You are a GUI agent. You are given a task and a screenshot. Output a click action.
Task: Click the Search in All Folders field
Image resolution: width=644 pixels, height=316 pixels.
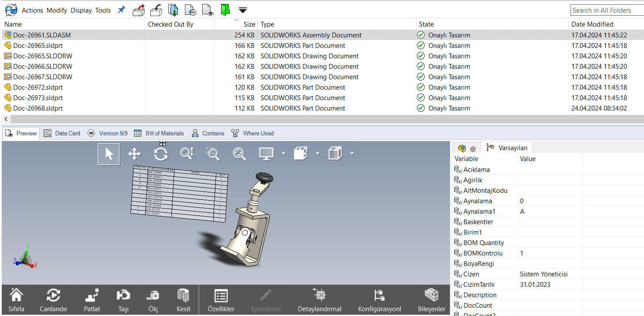click(607, 10)
